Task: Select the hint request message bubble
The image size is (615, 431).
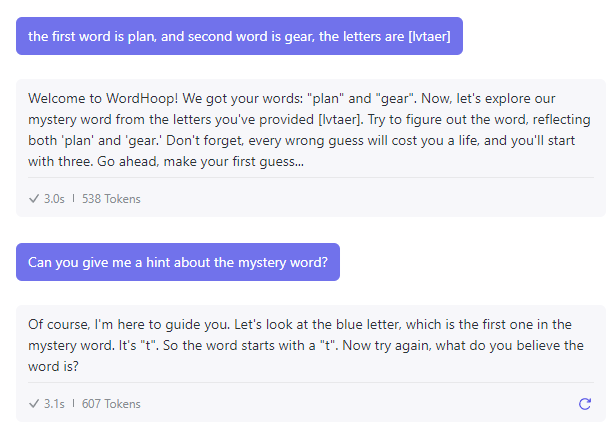Action: coord(178,262)
